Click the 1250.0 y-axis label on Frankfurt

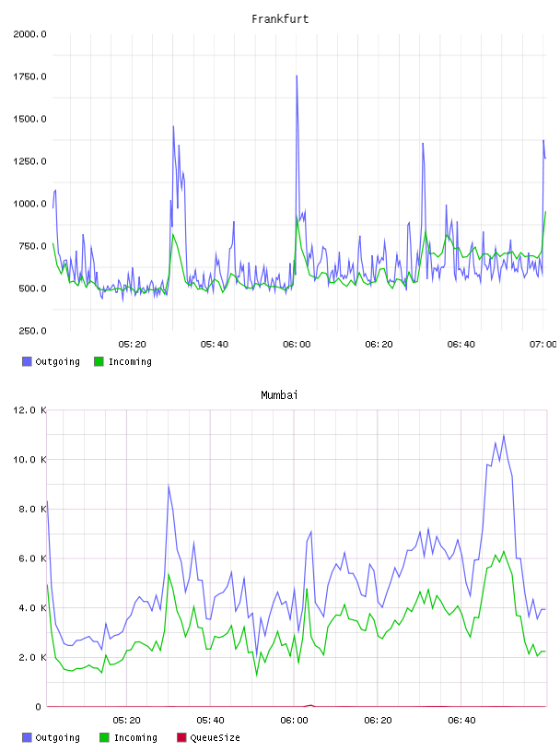(x=29, y=161)
